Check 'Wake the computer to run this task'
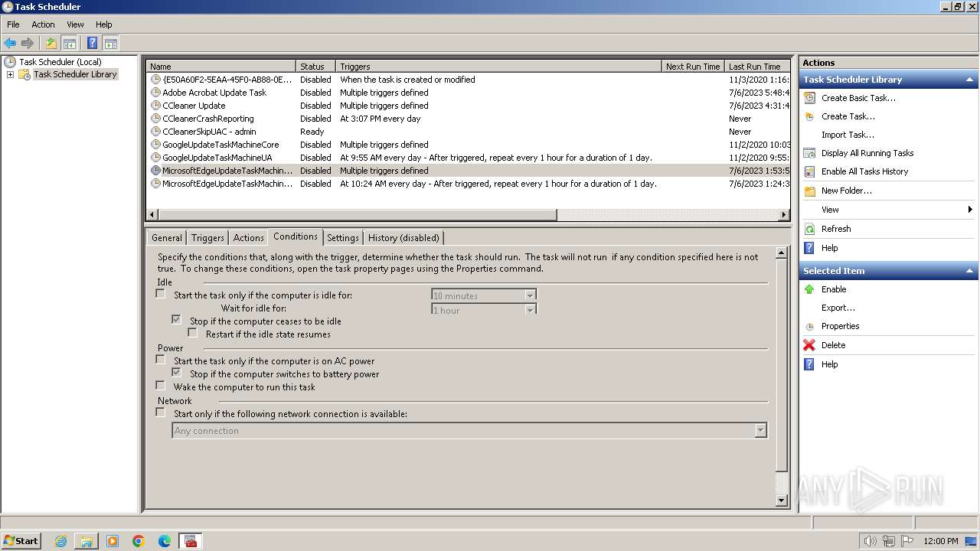The image size is (980, 551). (160, 386)
